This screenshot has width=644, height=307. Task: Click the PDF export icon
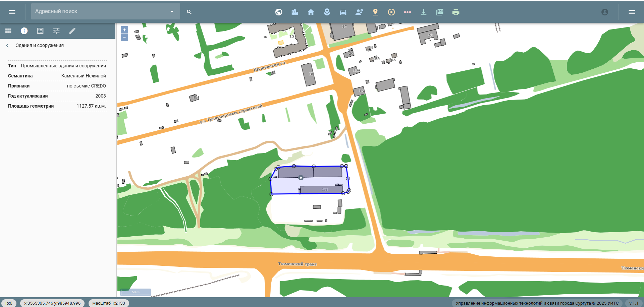point(439,12)
